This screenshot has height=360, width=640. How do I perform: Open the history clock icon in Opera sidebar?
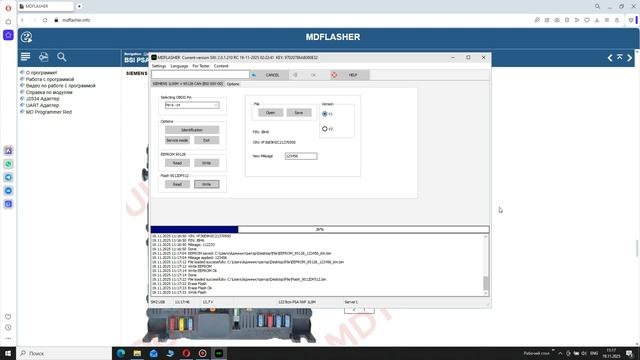pos(8,327)
